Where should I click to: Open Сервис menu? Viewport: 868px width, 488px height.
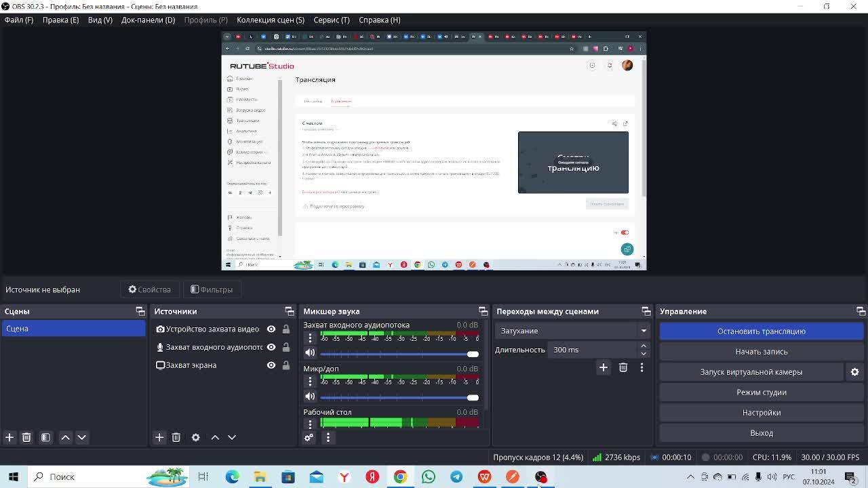332,20
